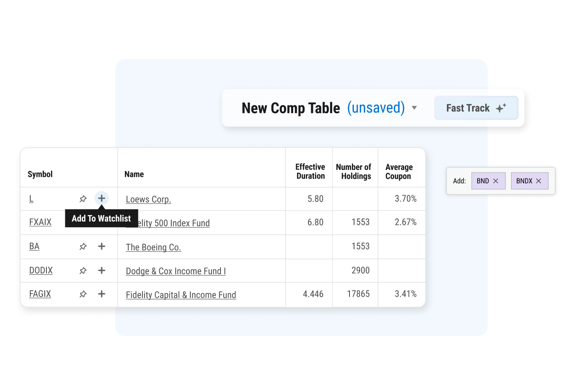
Task: Pin the L symbol row
Action: [83, 199]
